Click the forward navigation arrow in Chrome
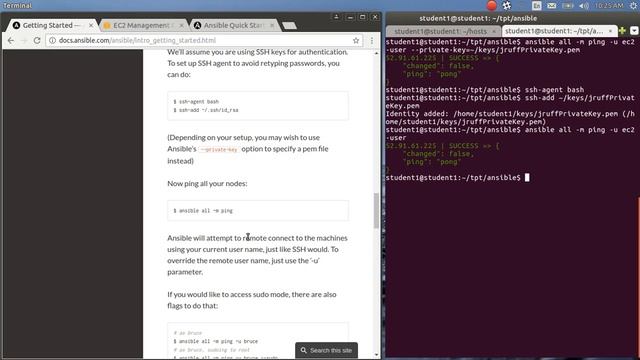 [x=24, y=40]
